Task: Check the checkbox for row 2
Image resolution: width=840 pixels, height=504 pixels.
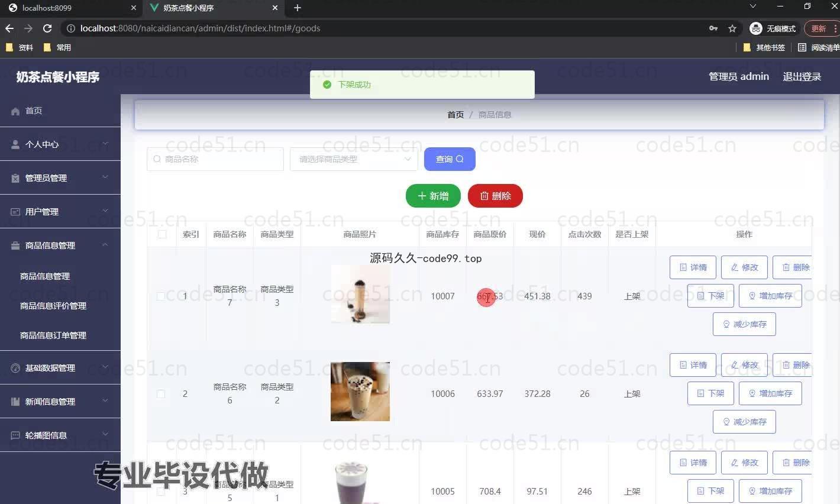Action: pos(161,394)
